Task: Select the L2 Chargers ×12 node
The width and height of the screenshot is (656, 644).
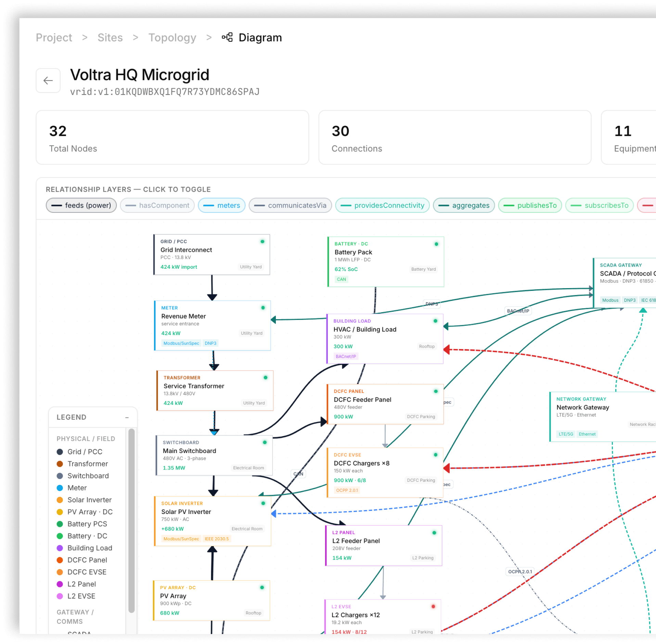Action: (x=383, y=617)
